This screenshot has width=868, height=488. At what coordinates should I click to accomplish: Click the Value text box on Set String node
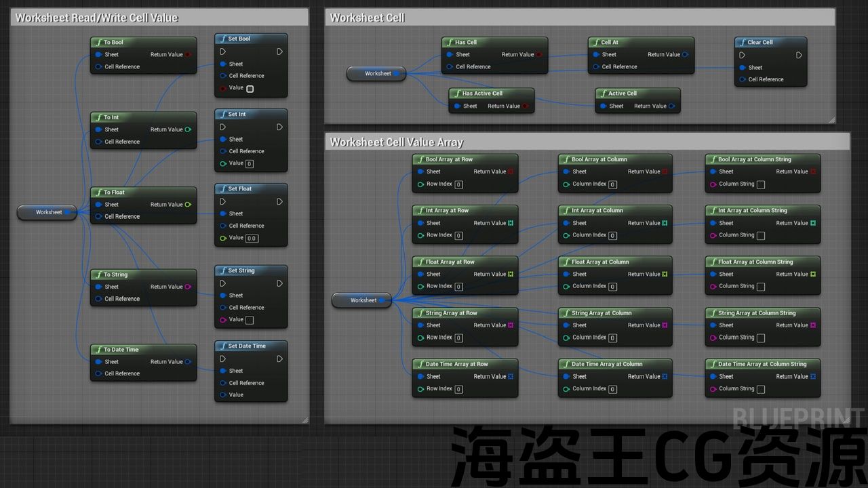[250, 320]
